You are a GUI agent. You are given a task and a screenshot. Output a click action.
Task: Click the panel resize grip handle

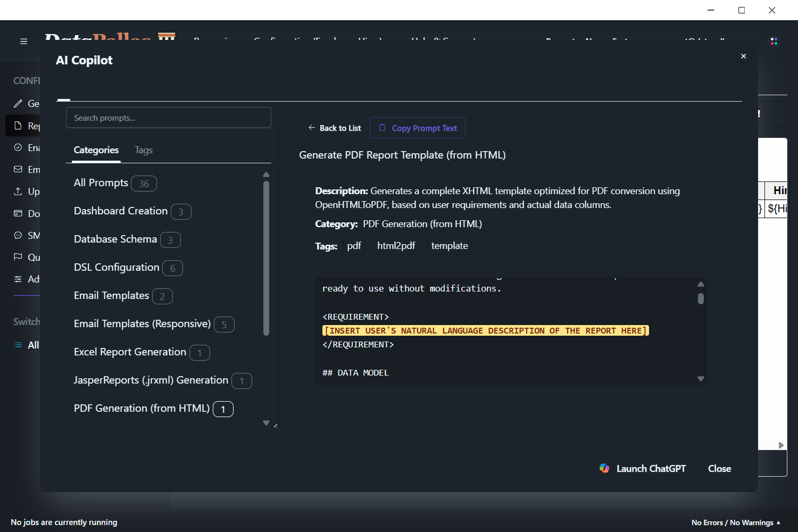pos(275,425)
